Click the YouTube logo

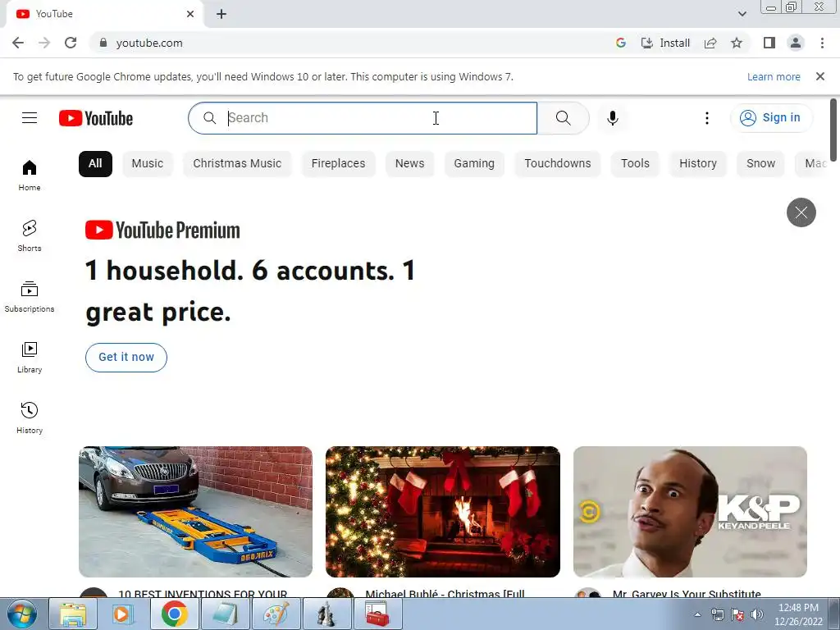[96, 118]
